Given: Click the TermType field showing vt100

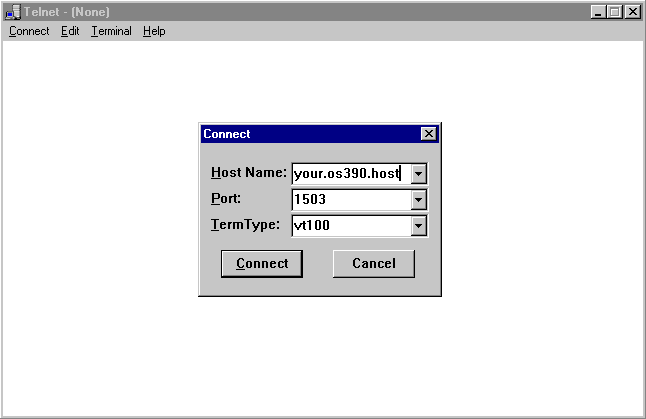Looking at the screenshot, I should click(x=350, y=226).
